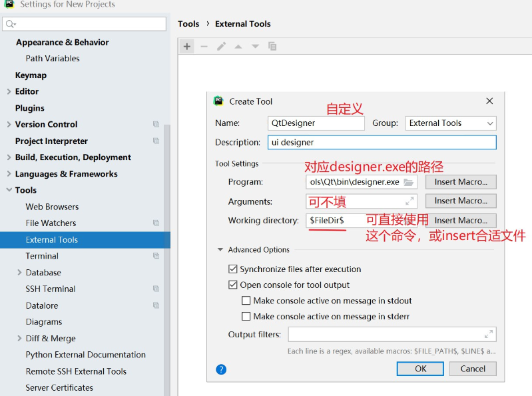
Task: Open help with the question mark icon
Action: pyautogui.click(x=221, y=369)
